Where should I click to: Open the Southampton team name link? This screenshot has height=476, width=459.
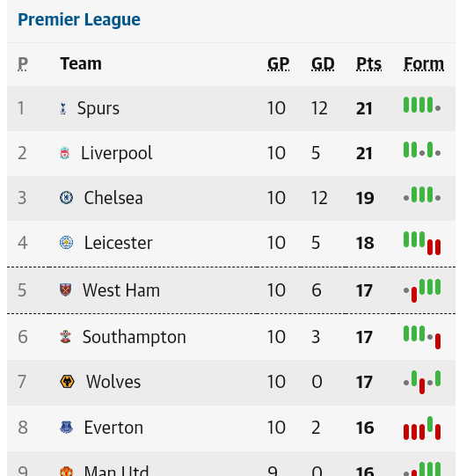(135, 337)
